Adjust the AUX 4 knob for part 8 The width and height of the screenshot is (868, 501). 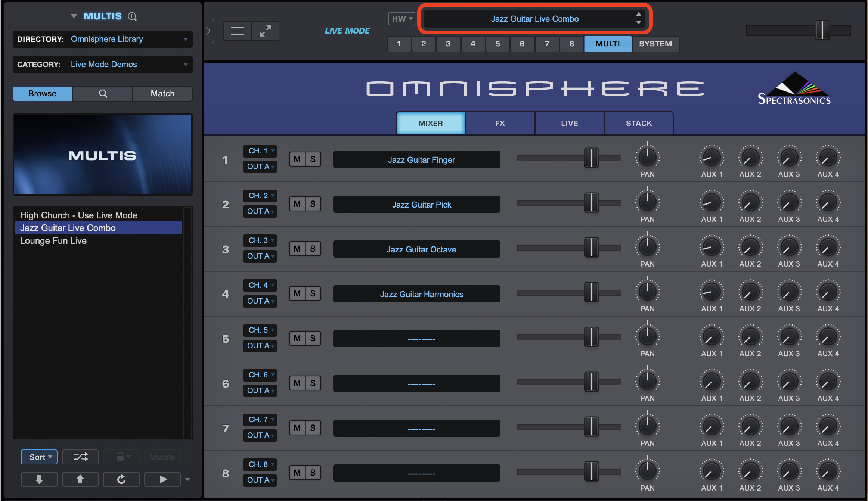[x=828, y=470]
